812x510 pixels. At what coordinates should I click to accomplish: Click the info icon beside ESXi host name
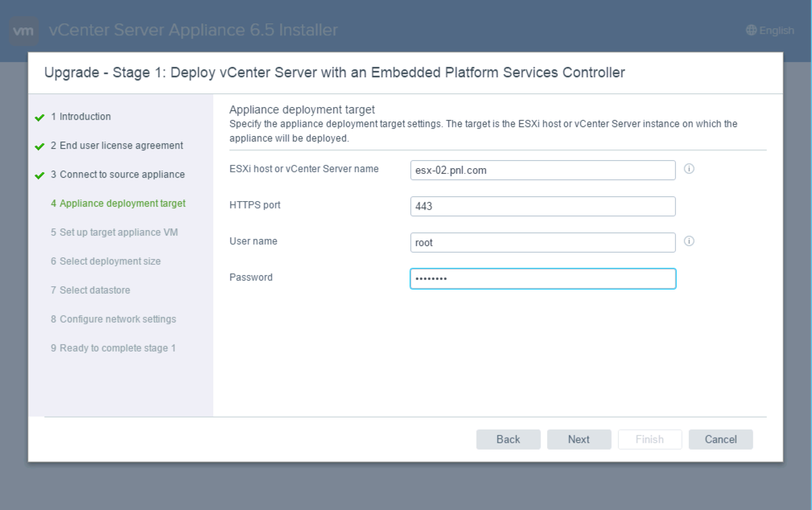pos(689,169)
